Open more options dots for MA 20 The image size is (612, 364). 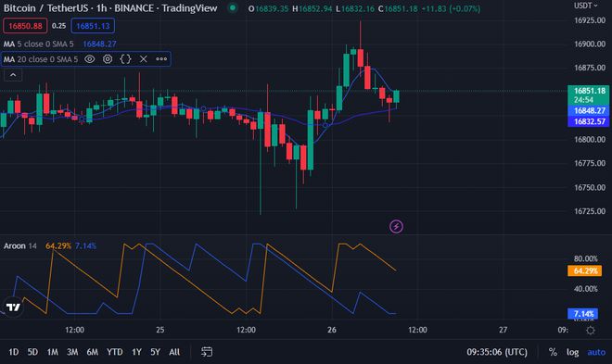tap(161, 59)
